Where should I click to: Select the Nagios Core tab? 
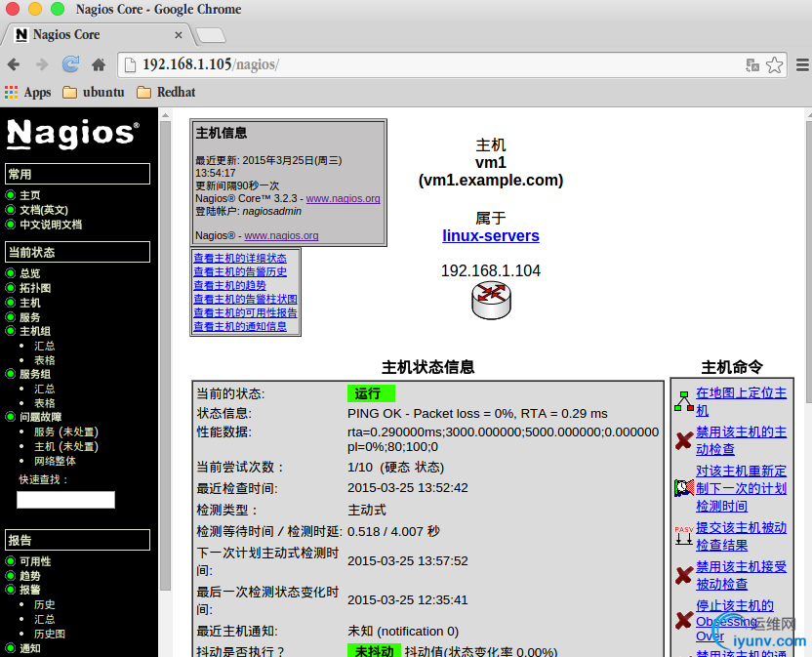[x=99, y=35]
